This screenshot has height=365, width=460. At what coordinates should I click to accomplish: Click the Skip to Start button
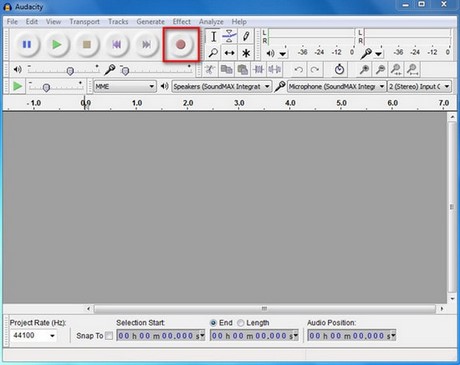point(116,44)
